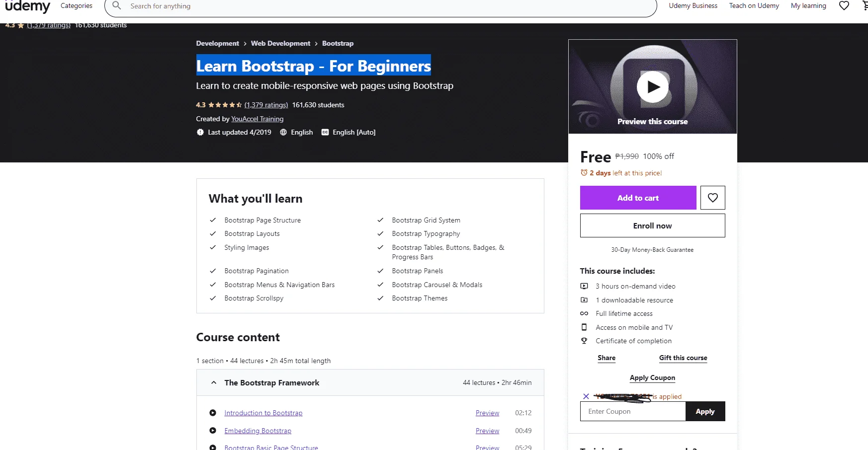Image resolution: width=868 pixels, height=450 pixels.
Task: Click the Bootstrap Pagination item
Action: point(257,271)
